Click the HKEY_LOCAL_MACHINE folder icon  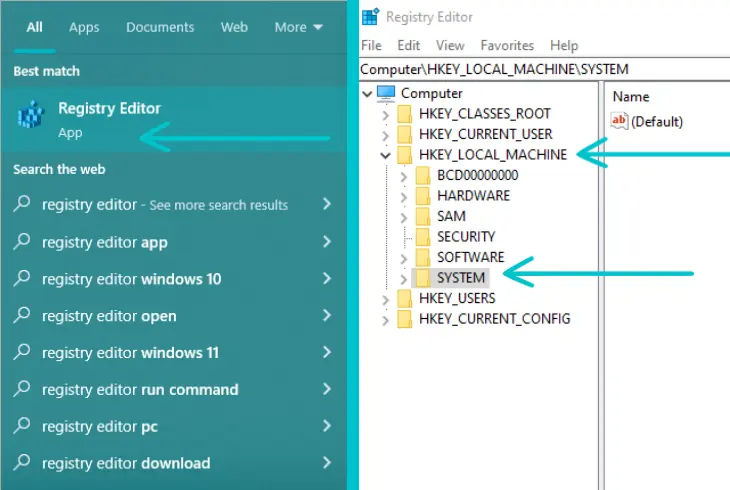click(405, 155)
